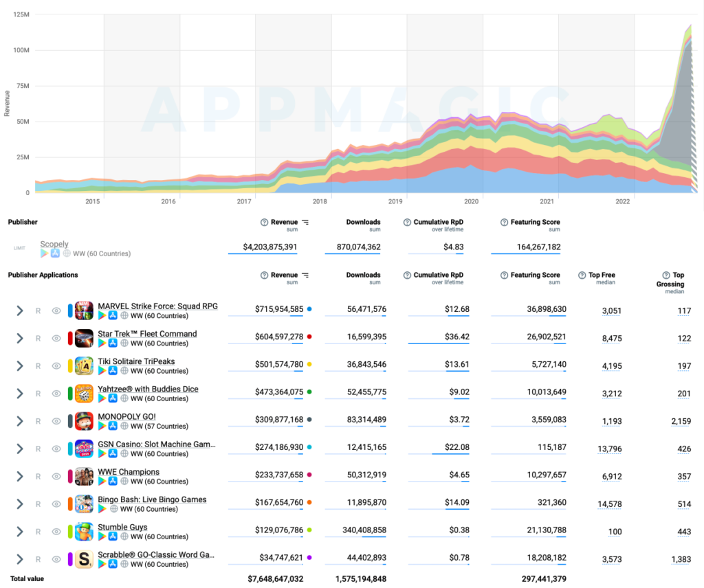
Task: Click the Scopely publisher name
Action: (54, 244)
